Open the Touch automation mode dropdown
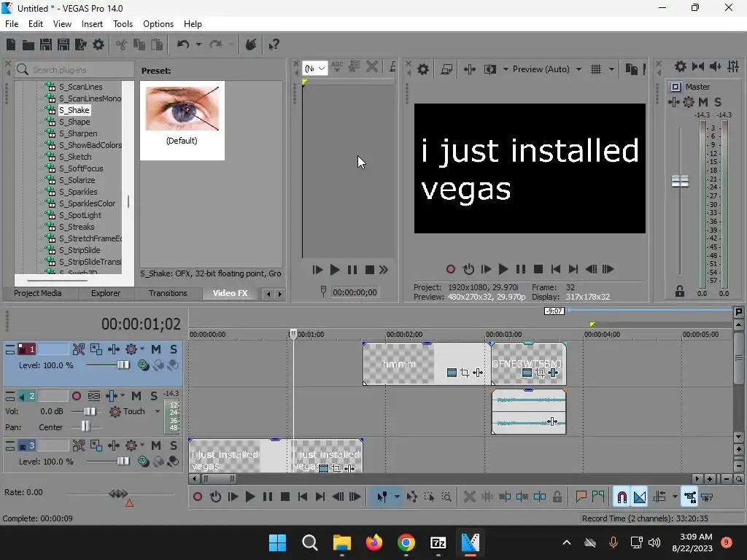The height and width of the screenshot is (560, 747). click(x=158, y=411)
